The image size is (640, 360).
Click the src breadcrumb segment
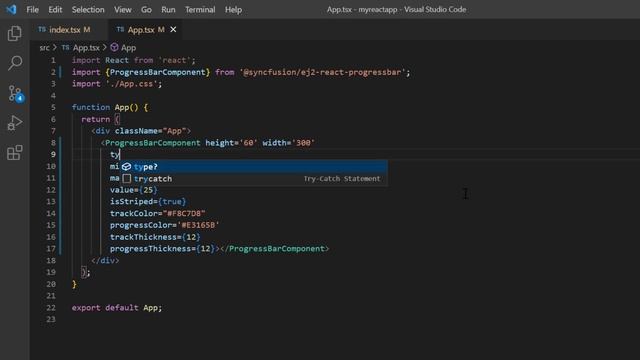[44, 48]
